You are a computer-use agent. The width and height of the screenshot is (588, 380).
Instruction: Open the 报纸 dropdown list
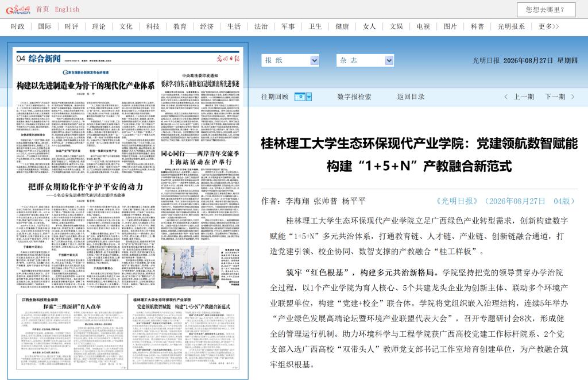pyautogui.click(x=290, y=60)
